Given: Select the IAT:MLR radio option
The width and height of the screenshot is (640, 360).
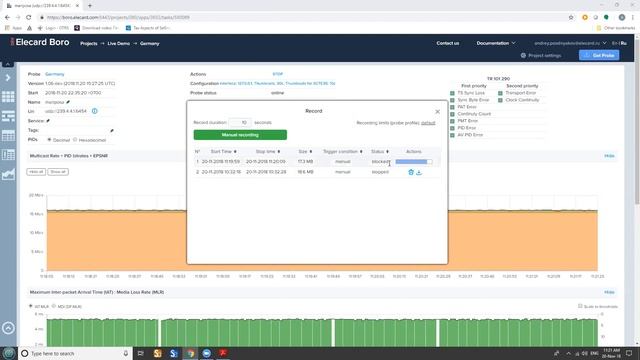Looking at the screenshot, I should click(31, 306).
